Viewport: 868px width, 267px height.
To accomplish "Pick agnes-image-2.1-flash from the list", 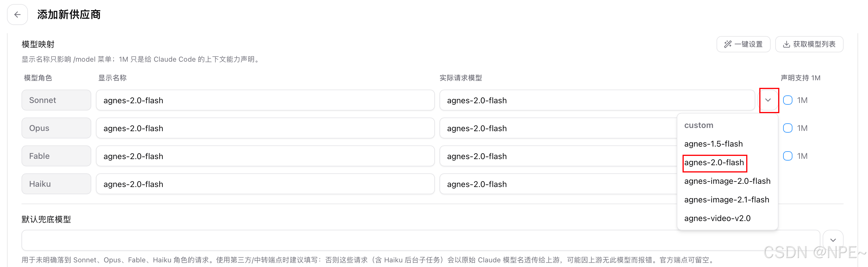I will click(x=726, y=200).
